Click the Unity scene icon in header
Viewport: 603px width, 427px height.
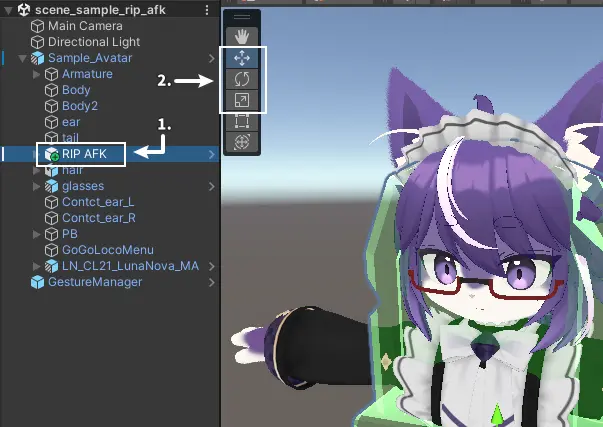24,10
